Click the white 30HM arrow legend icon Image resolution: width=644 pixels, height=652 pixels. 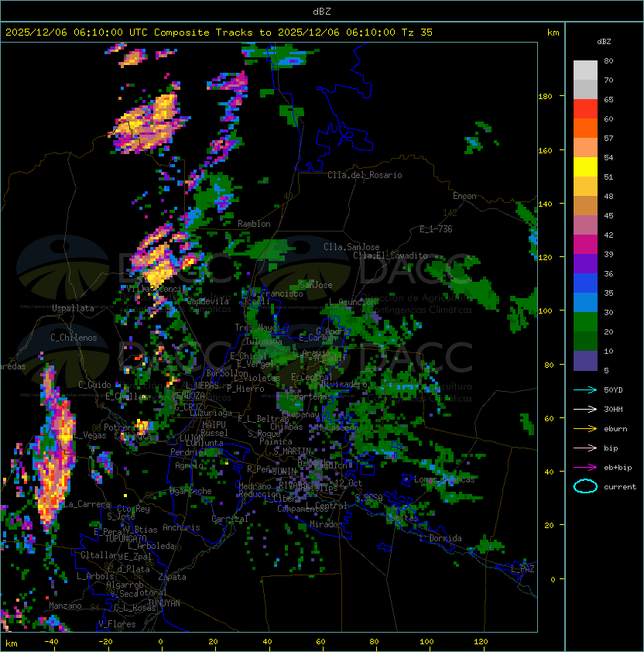coord(585,409)
